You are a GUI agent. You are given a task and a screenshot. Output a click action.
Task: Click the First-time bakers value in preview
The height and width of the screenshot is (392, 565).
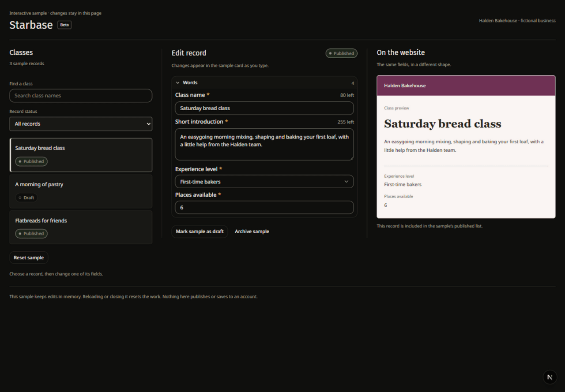pyautogui.click(x=403, y=185)
